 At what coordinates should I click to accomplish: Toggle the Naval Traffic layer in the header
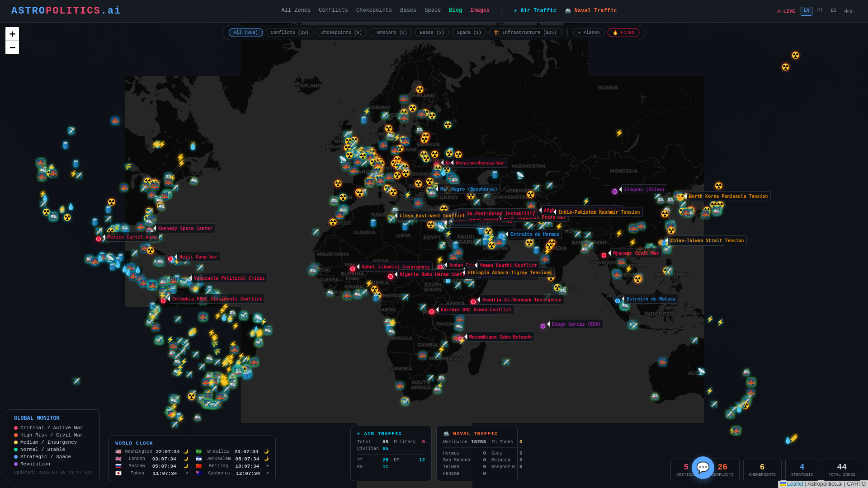coord(590,11)
